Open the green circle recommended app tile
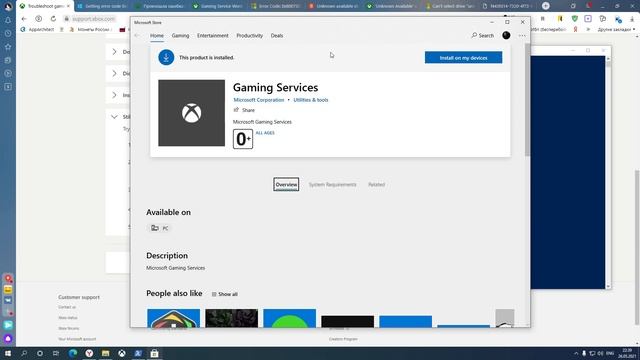 click(289, 318)
